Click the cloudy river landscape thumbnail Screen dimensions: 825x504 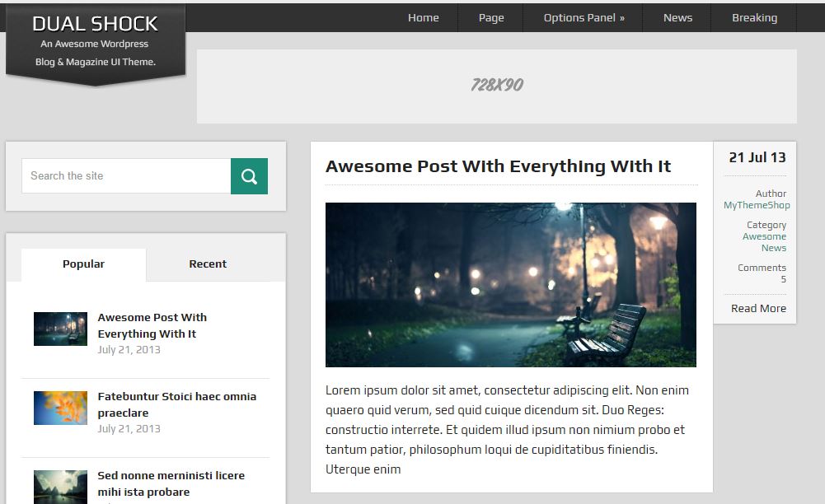pyautogui.click(x=60, y=487)
